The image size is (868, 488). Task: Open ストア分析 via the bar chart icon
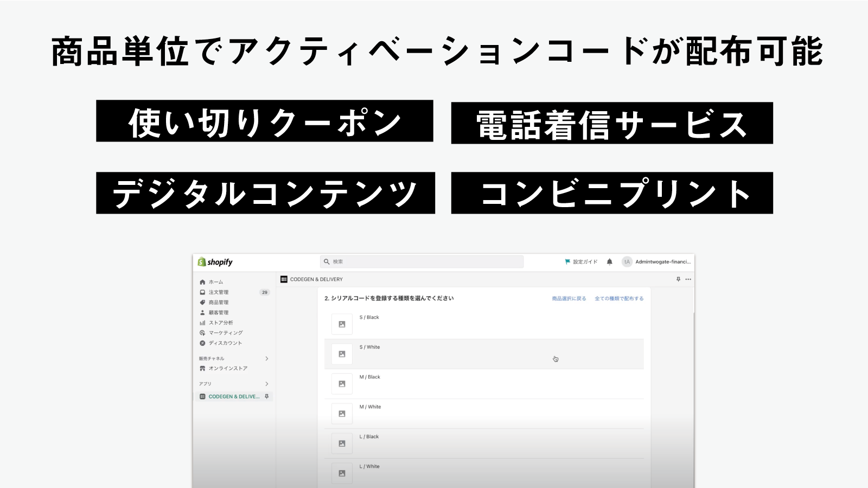[x=202, y=323]
